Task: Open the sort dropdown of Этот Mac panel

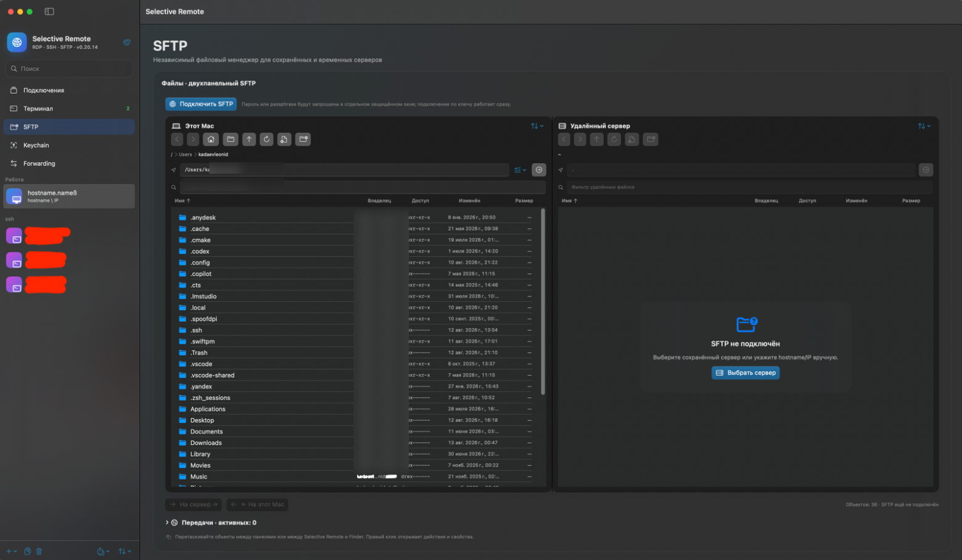Action: (x=537, y=126)
